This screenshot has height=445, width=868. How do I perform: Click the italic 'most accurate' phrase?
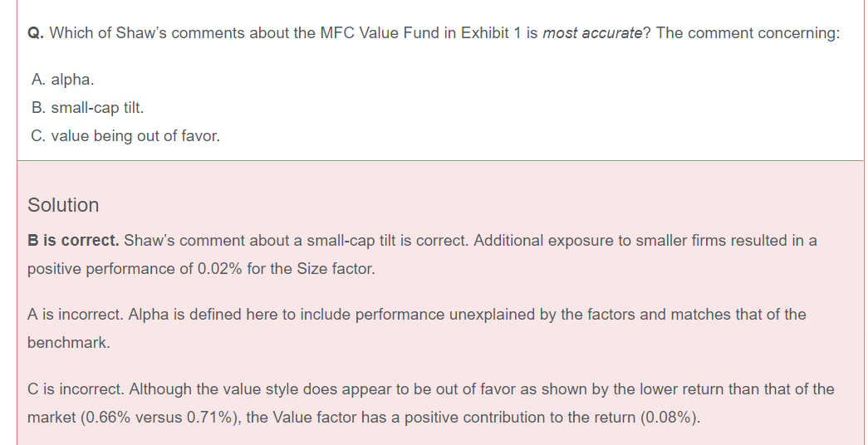592,33
